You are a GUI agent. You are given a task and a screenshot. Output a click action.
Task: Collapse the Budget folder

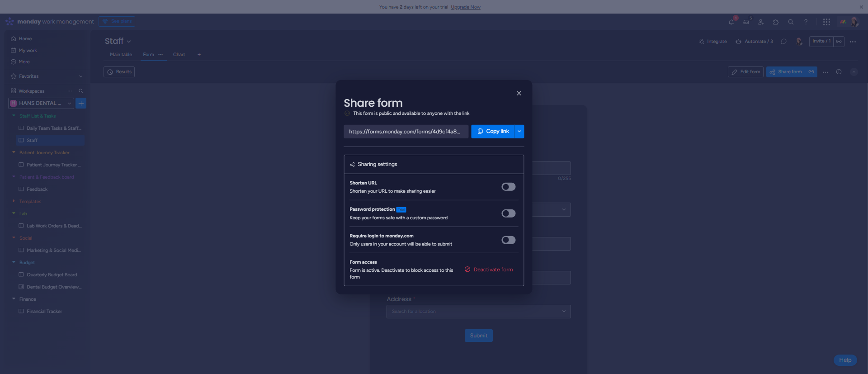click(x=14, y=262)
